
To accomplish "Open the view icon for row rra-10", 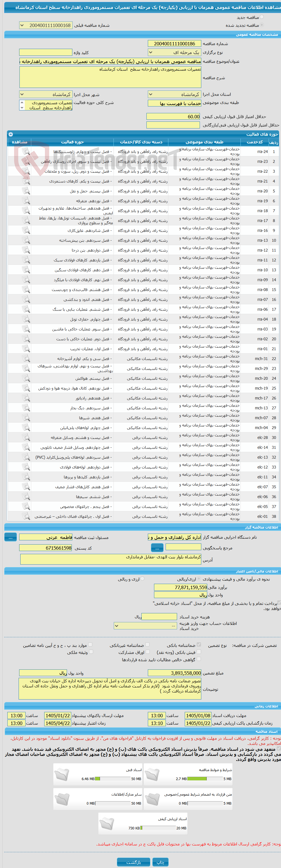I will 26,270.
